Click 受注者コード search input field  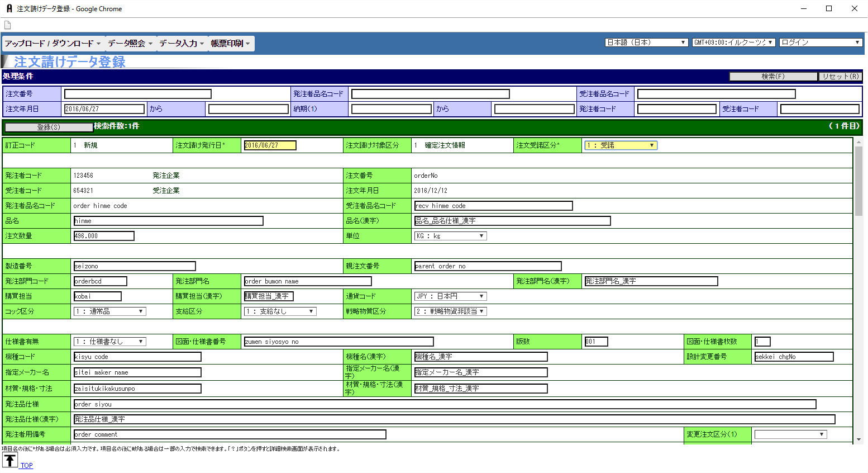point(820,109)
